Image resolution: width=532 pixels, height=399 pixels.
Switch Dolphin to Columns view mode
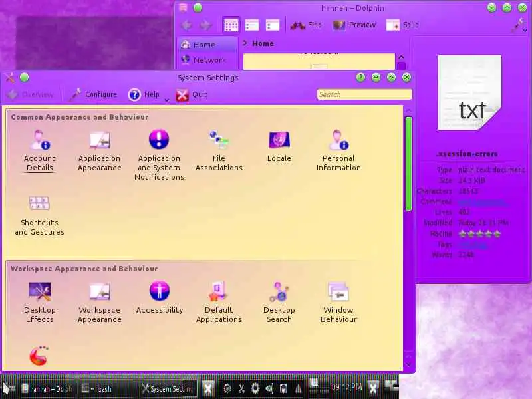(273, 25)
